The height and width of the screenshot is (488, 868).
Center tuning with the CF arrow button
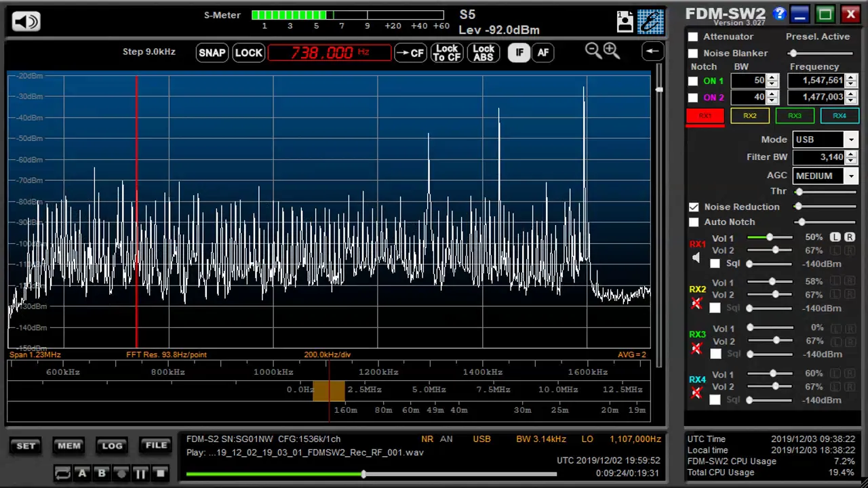click(410, 53)
